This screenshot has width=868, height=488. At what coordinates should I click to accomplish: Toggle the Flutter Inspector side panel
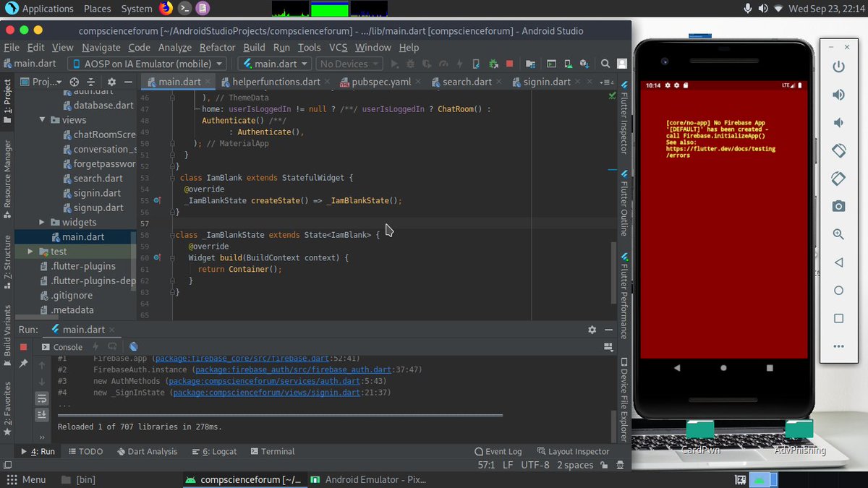pos(624,119)
